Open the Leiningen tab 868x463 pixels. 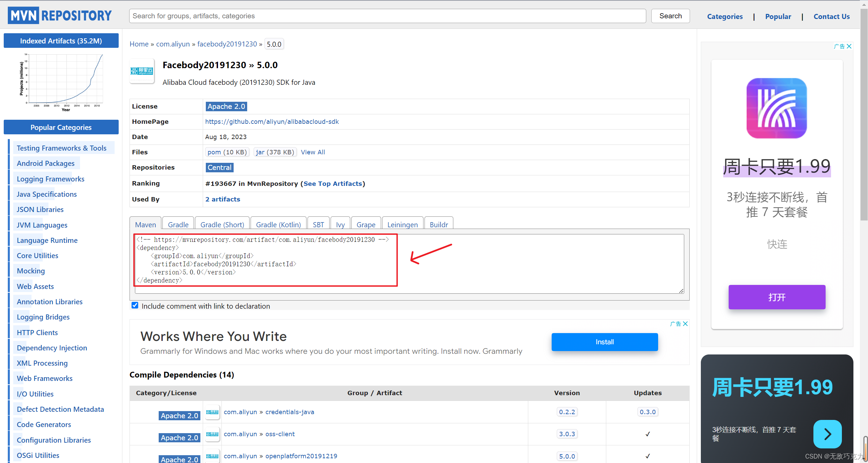click(x=402, y=225)
